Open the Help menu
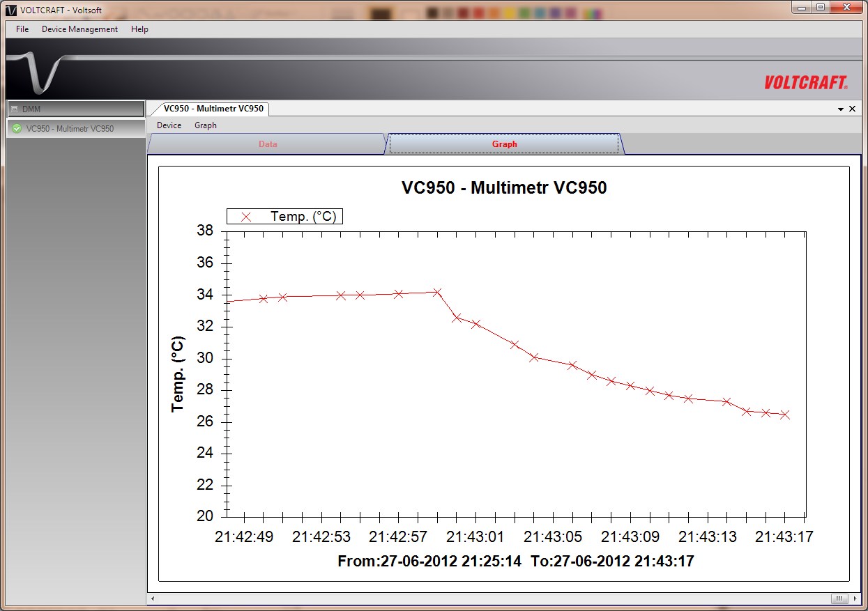The height and width of the screenshot is (611, 868). [139, 29]
